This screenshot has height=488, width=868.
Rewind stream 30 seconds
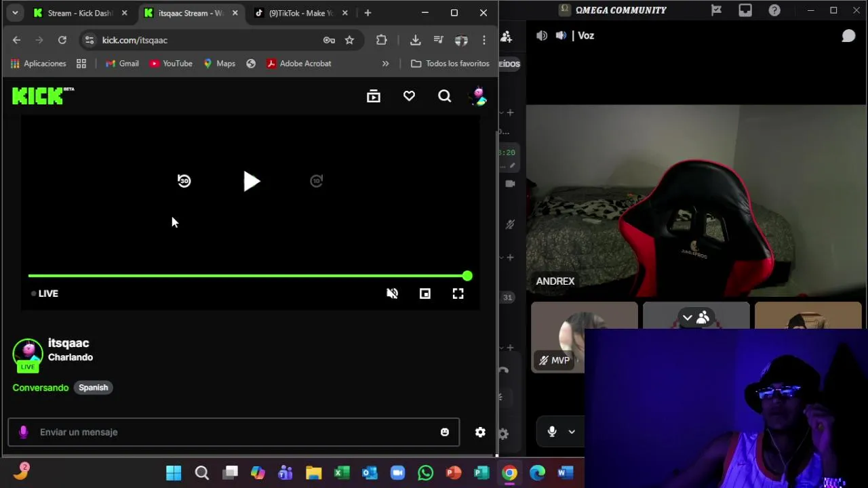[x=184, y=181]
